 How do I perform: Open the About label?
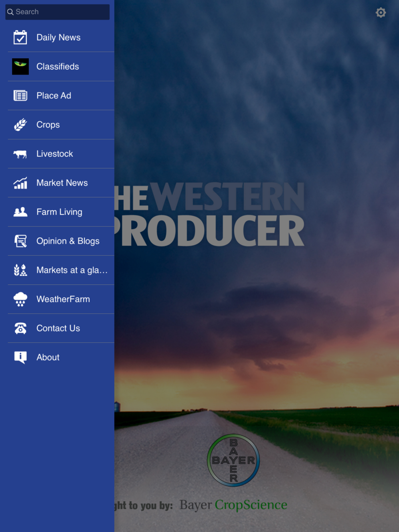tap(48, 357)
